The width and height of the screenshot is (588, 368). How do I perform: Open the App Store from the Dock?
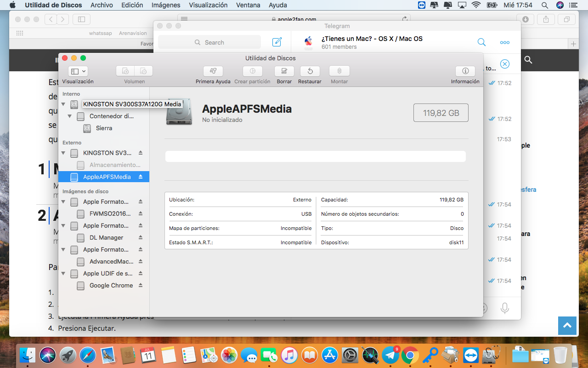click(x=330, y=355)
